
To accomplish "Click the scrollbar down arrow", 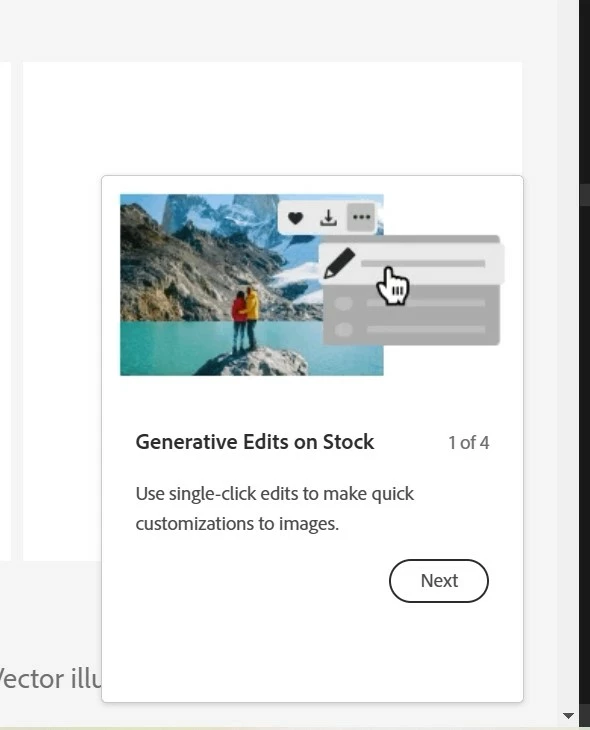I will click(x=568, y=716).
